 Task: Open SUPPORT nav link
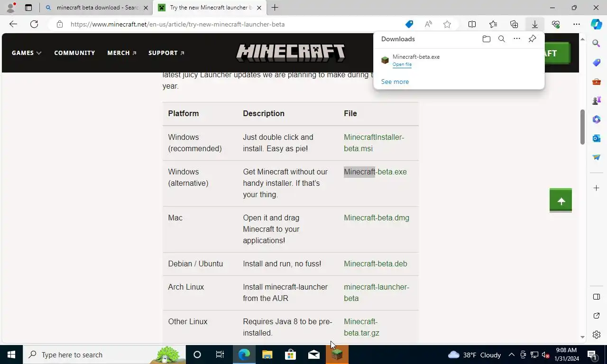[166, 53]
